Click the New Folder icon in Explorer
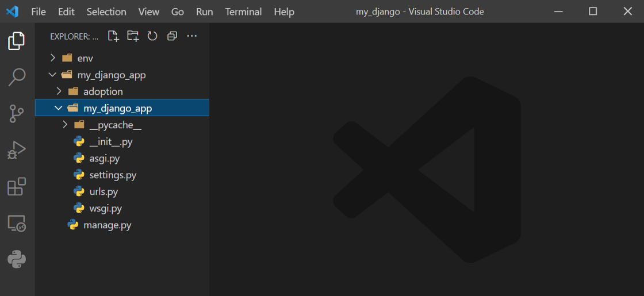Viewport: 644px width, 296px height. [133, 36]
